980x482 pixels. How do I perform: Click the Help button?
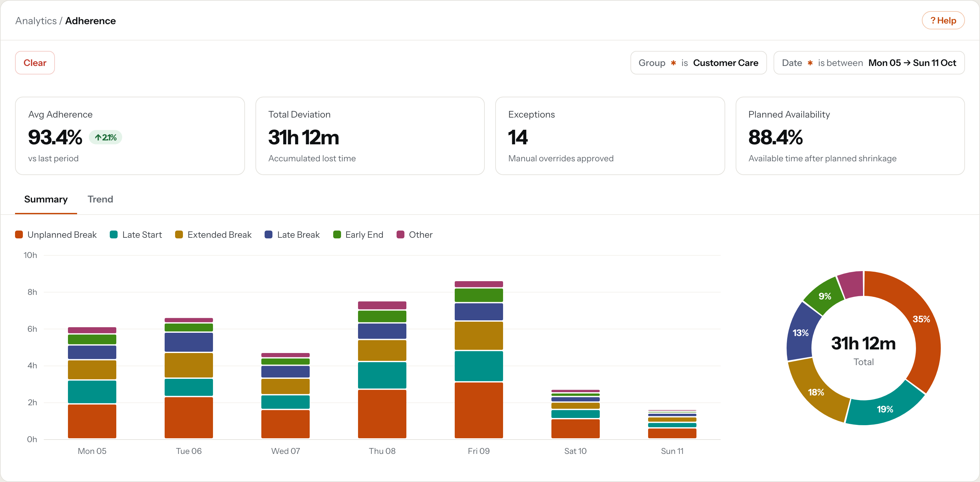pos(943,21)
